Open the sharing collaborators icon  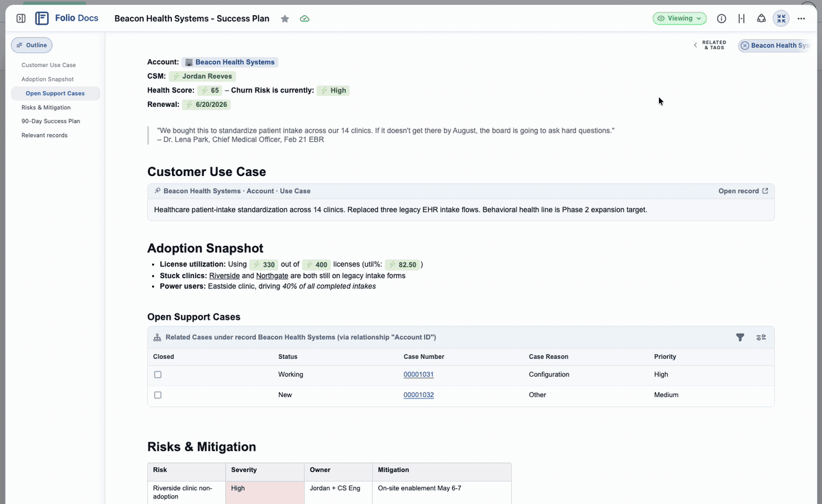(x=761, y=18)
